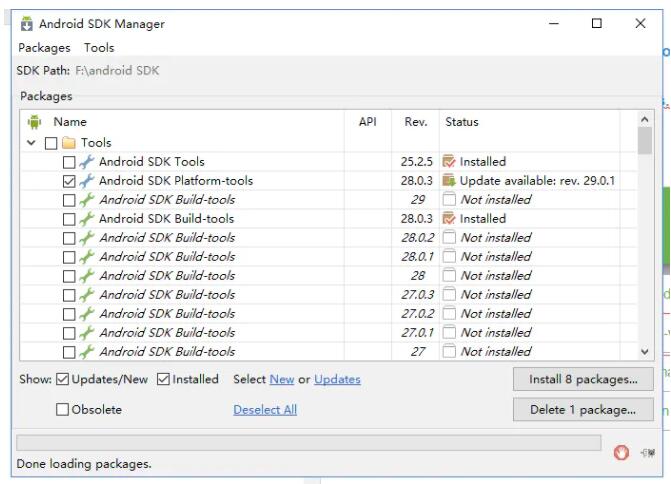Click scrollbar up arrow in packages list

coord(645,121)
